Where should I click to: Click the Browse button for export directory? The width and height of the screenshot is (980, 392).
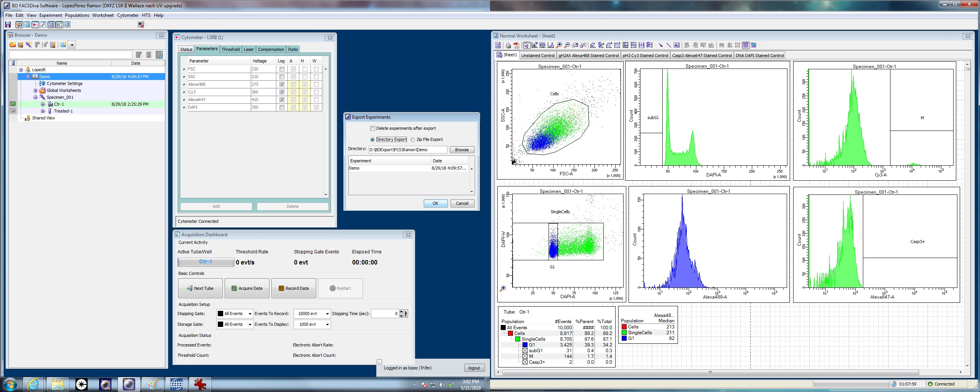462,150
